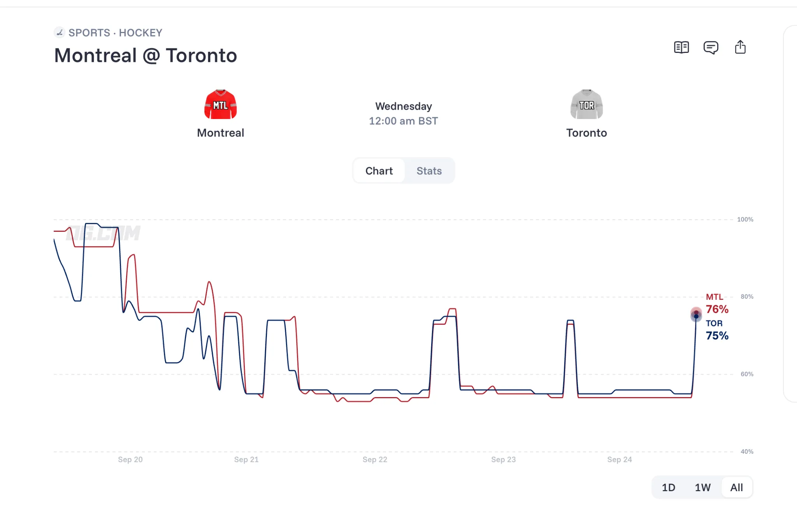The height and width of the screenshot is (532, 797).
Task: Click the Toronto grey jersey icon
Action: click(x=586, y=104)
